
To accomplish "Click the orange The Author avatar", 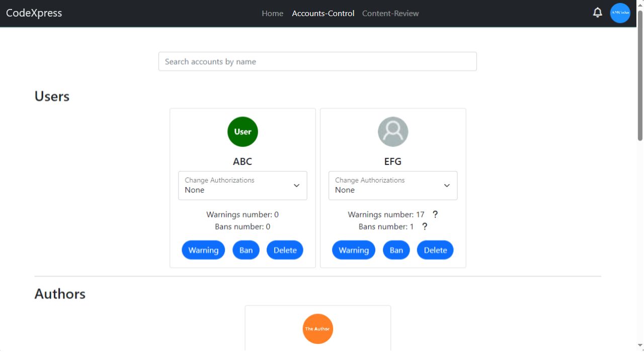I will 318,329.
